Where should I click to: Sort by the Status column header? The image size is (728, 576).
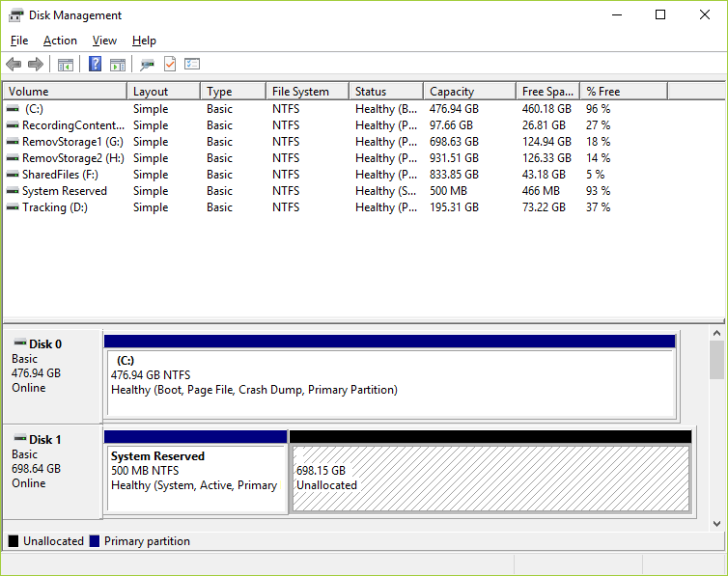point(386,92)
